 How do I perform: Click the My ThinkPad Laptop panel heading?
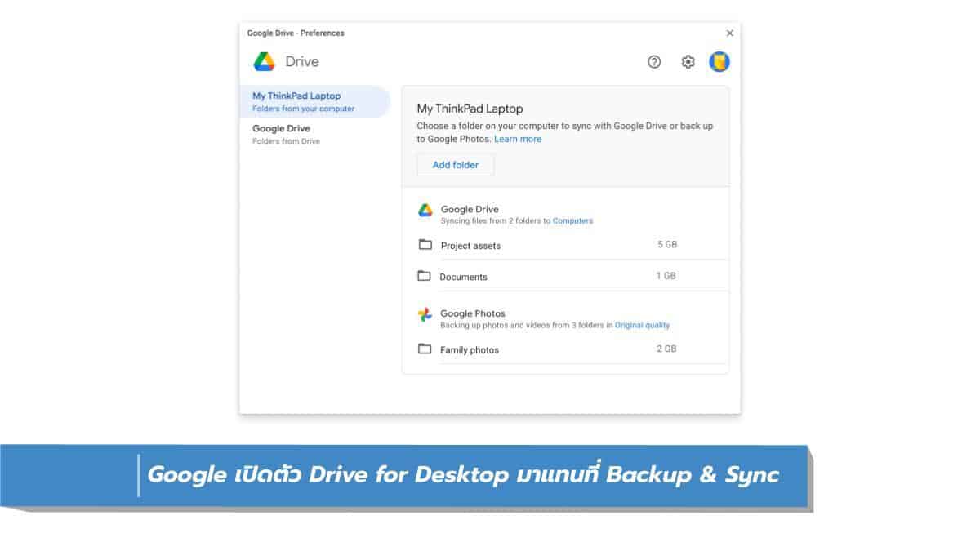pyautogui.click(x=470, y=109)
